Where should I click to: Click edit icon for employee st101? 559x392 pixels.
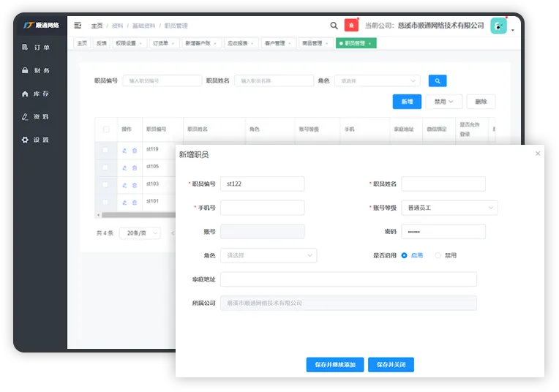click(124, 202)
